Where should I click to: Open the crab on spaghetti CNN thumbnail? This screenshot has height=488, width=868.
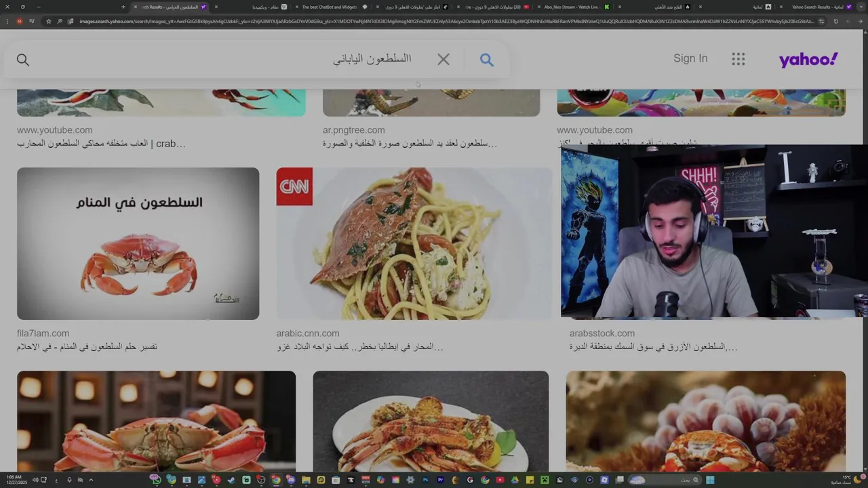pyautogui.click(x=414, y=243)
